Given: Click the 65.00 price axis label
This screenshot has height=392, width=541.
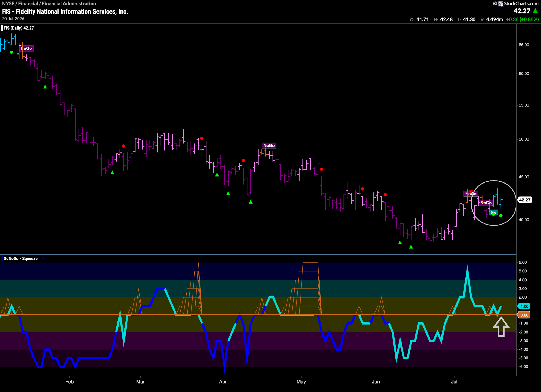Looking at the screenshot, I should click(x=524, y=45).
